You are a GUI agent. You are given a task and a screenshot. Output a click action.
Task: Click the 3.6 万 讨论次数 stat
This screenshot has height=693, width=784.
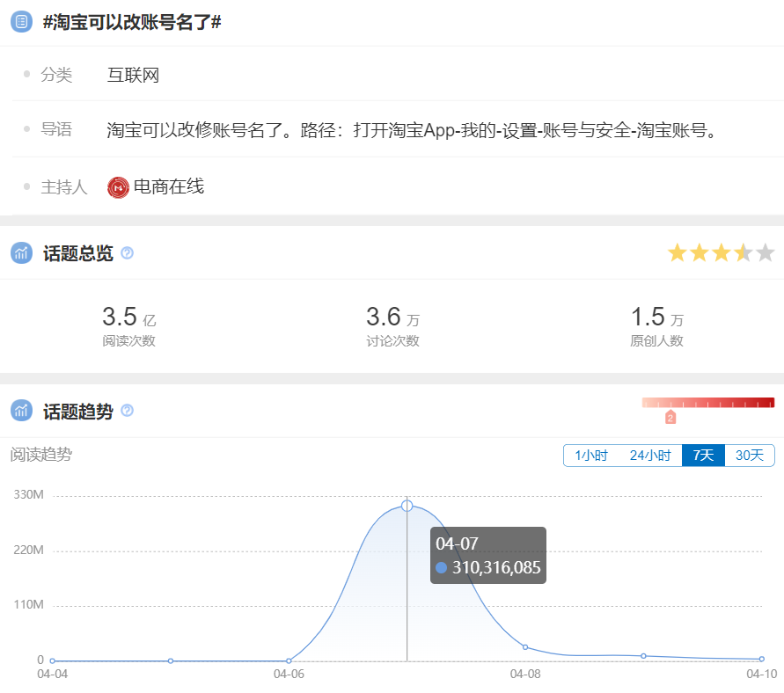pyautogui.click(x=393, y=325)
